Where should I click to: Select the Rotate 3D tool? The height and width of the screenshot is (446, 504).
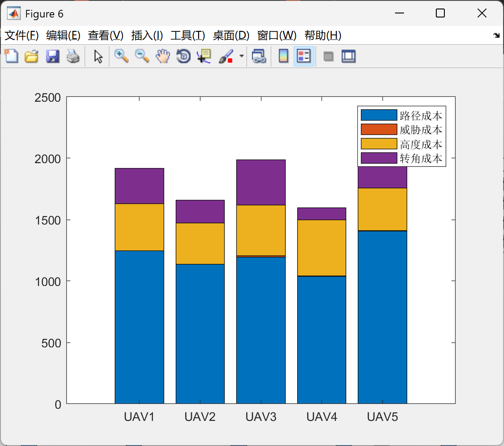point(183,56)
